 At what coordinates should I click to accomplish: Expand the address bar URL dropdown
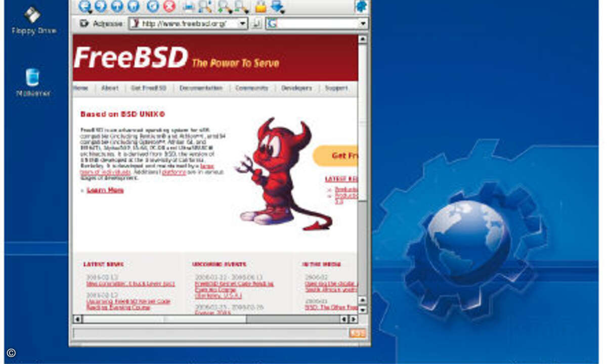[x=242, y=23]
